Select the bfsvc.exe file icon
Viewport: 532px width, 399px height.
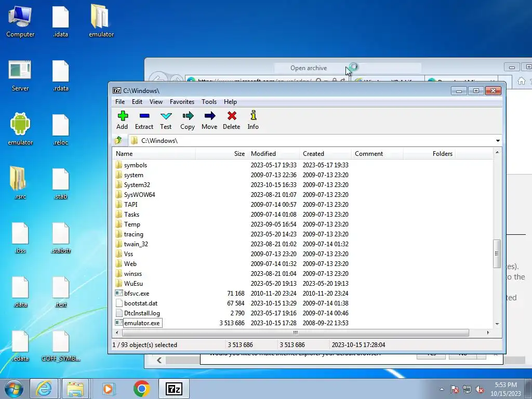click(119, 293)
